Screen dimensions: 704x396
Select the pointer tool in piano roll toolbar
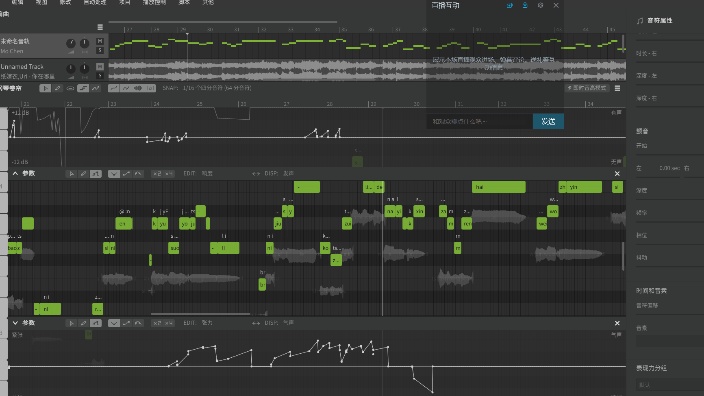point(45,88)
